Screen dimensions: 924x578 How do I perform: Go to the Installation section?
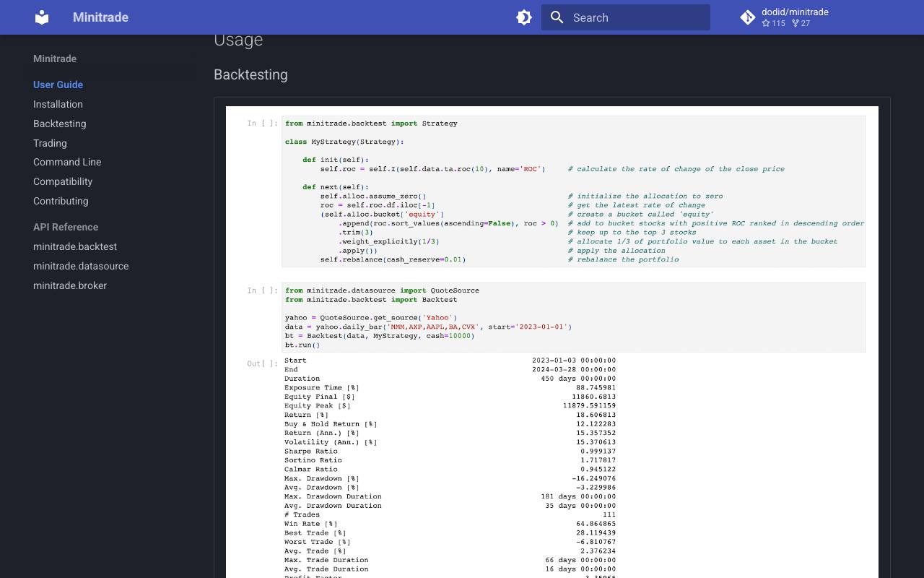(x=58, y=104)
